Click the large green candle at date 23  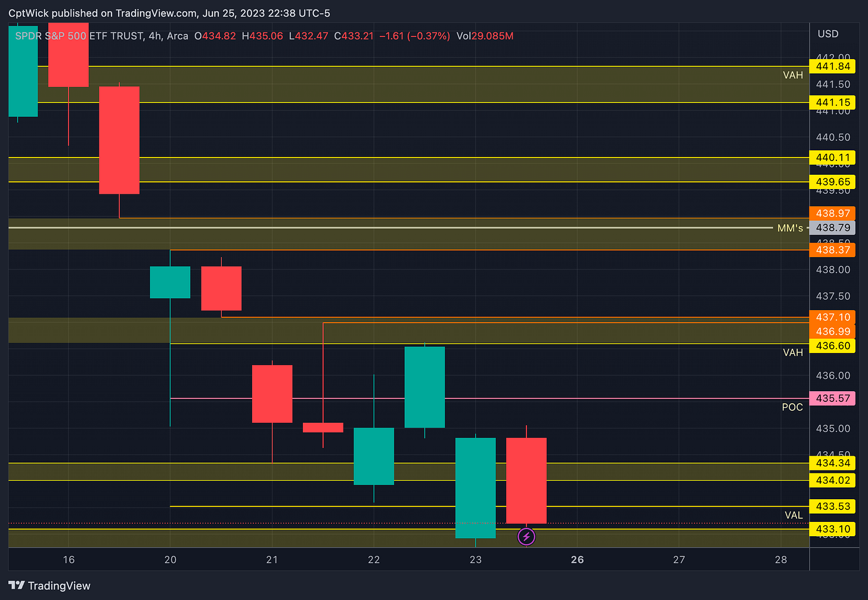475,488
